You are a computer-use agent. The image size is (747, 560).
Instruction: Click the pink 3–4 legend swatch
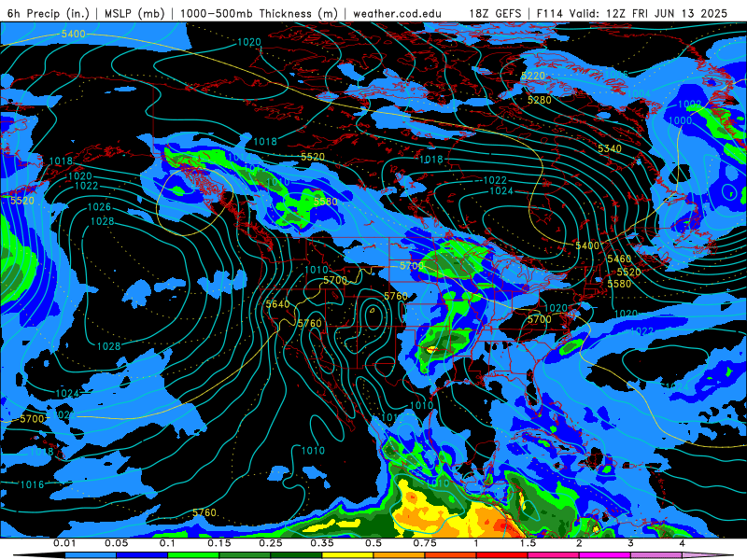[x=656, y=555]
